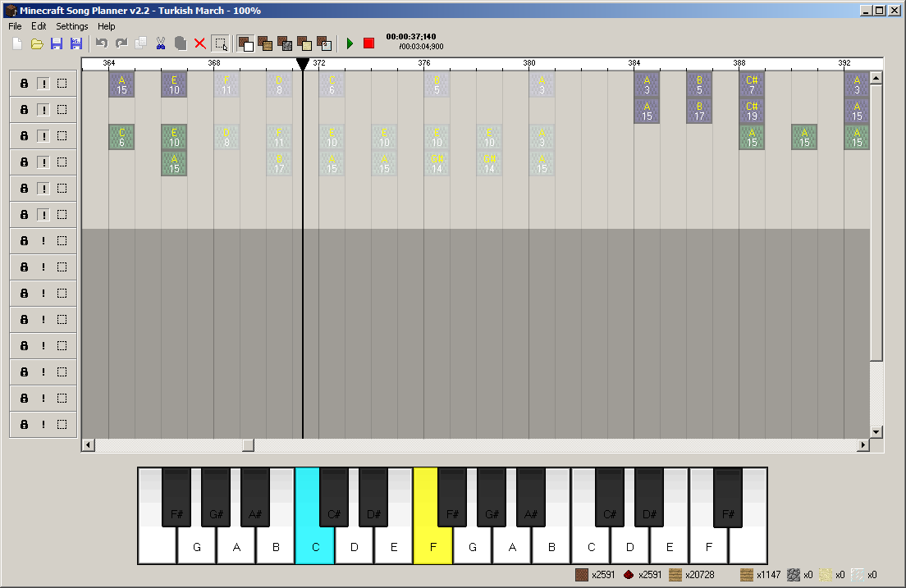The height and width of the screenshot is (588, 906).
Task: Start playback with the green play button
Action: (350, 43)
